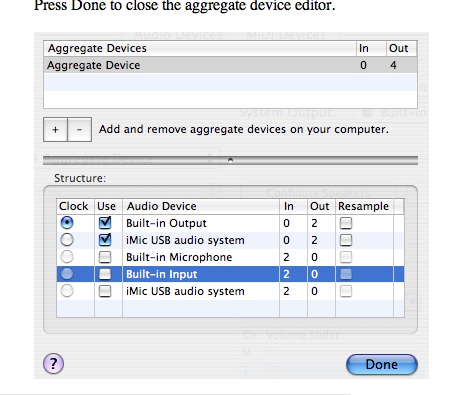Click the Resample column header
Image resolution: width=460 pixels, height=395 pixels.
(x=364, y=206)
